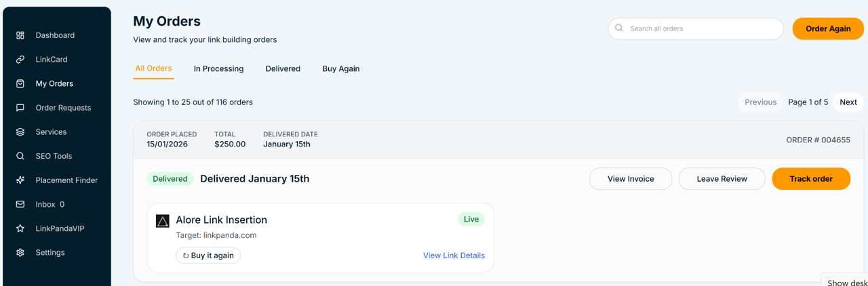Viewport: 868px width, 286px height.
Task: Click the Order Requests chat icon
Action: point(20,108)
